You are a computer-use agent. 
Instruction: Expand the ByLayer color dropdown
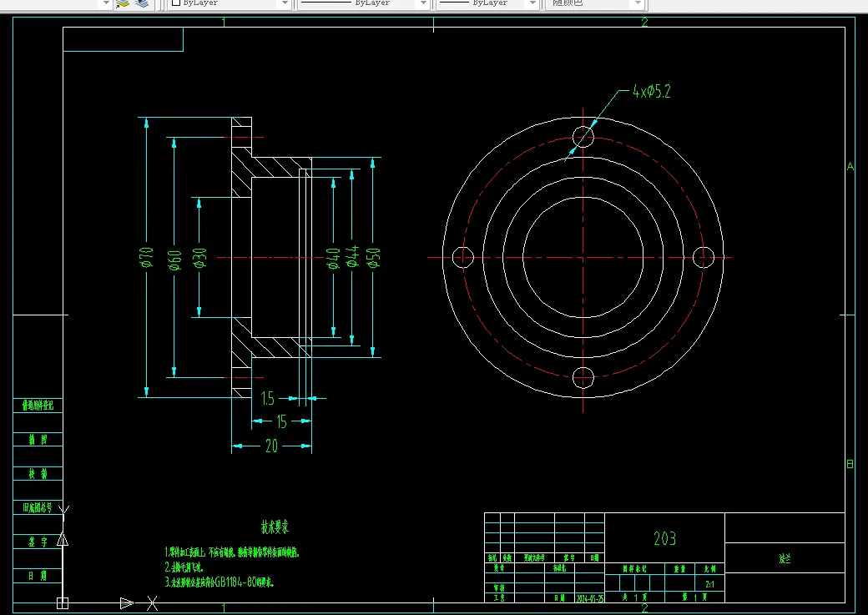285,3
